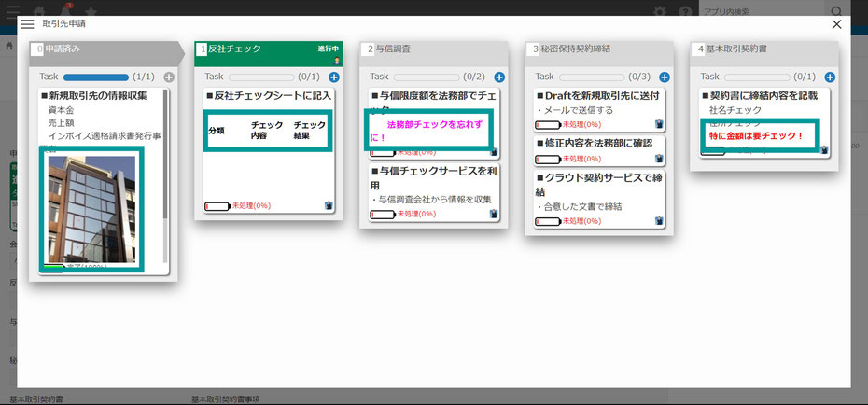The width and height of the screenshot is (868, 405).
Task: Delete the Draftを新規取引先に送付 task
Action: (x=659, y=124)
